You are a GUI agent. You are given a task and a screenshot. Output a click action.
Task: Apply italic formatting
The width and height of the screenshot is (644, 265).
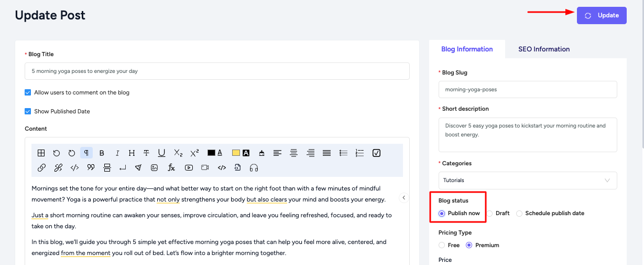click(117, 153)
